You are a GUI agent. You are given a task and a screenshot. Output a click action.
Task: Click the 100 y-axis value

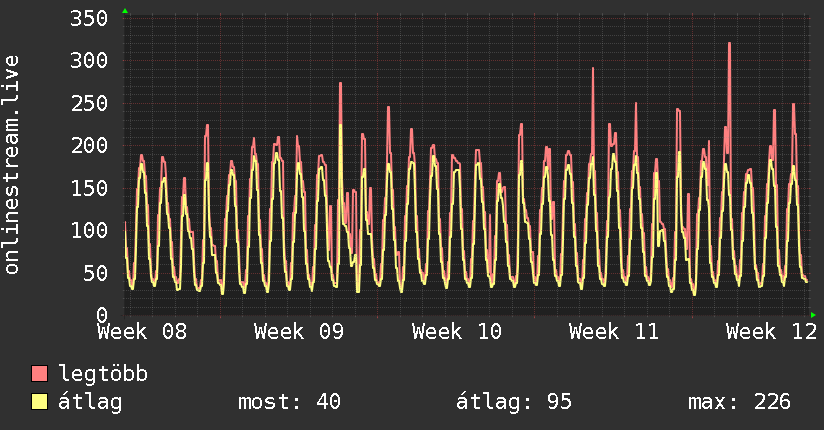[89, 230]
